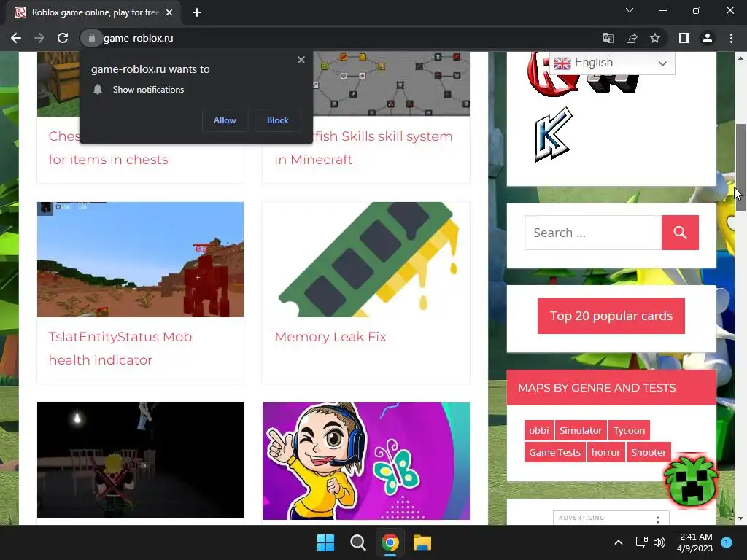The image size is (747, 560).
Task: Open the network status tray icon
Action: (642, 542)
